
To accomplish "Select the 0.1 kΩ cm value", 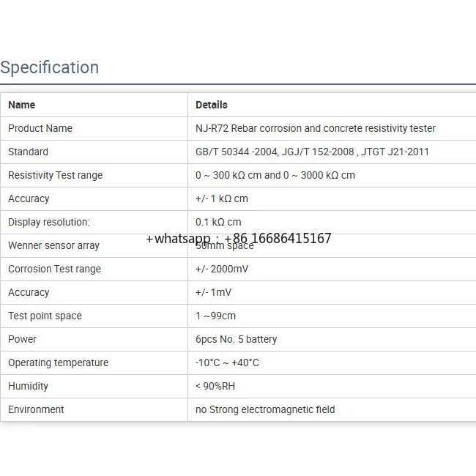I will pyautogui.click(x=218, y=222).
